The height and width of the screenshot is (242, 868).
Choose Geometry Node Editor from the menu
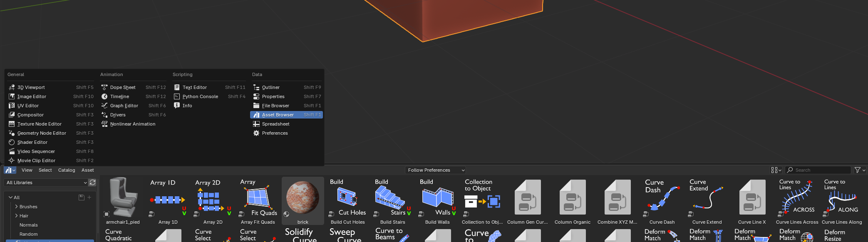click(42, 133)
